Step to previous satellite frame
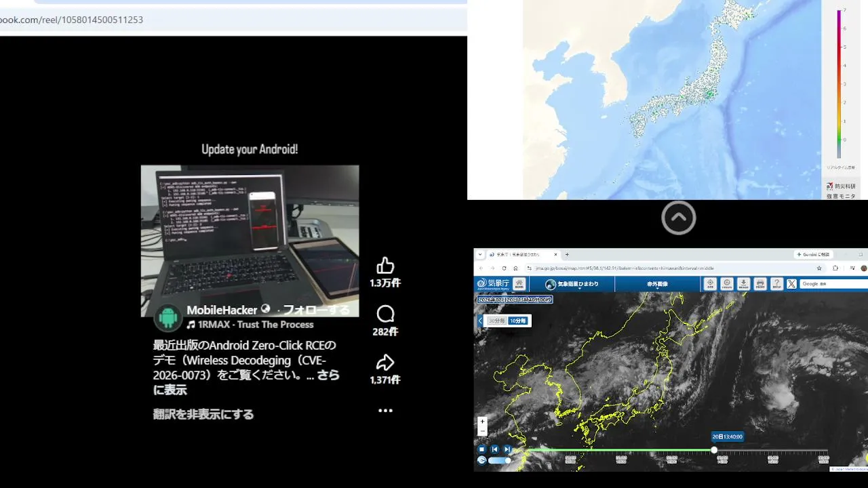 (x=495, y=449)
